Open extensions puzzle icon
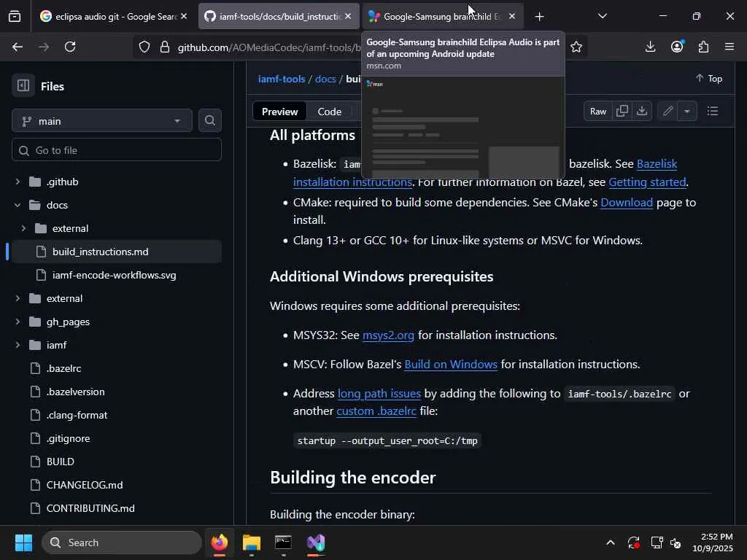This screenshot has height=560, width=747. (x=703, y=47)
